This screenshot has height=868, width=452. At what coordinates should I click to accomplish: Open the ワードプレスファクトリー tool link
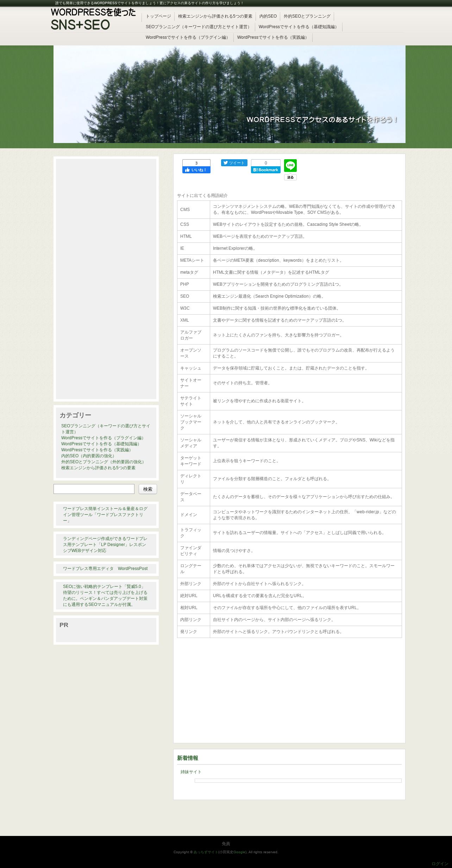(105, 515)
